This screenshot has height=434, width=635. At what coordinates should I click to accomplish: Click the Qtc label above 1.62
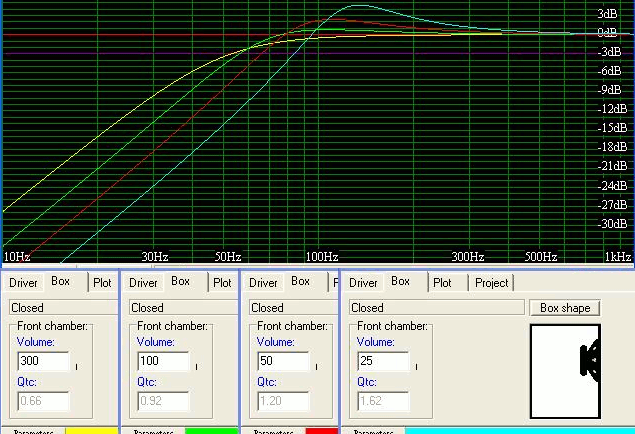tap(367, 382)
